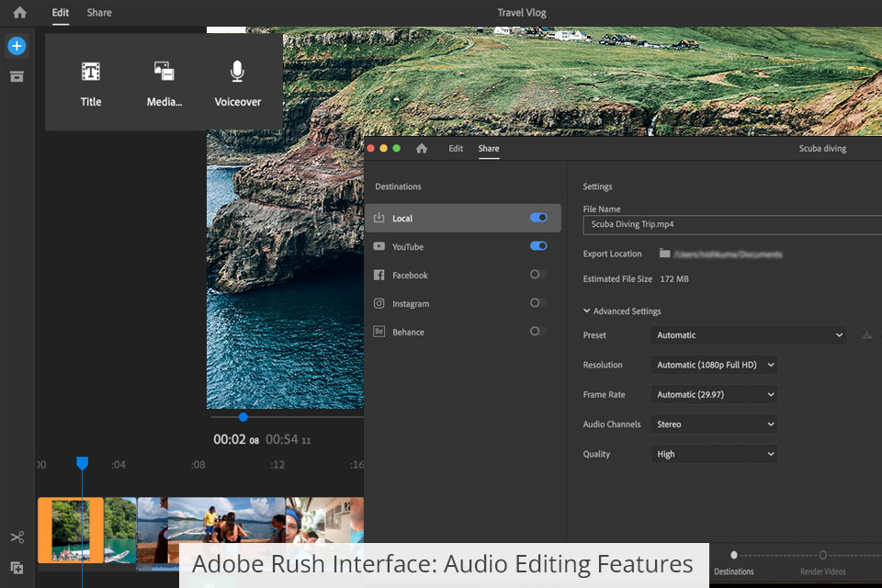Open the Title option icon
Image resolution: width=882 pixels, height=588 pixels.
tap(91, 72)
